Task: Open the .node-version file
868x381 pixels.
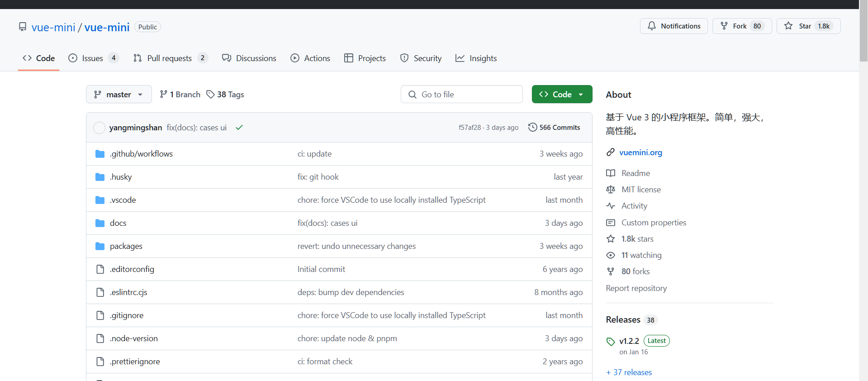Action: click(134, 338)
